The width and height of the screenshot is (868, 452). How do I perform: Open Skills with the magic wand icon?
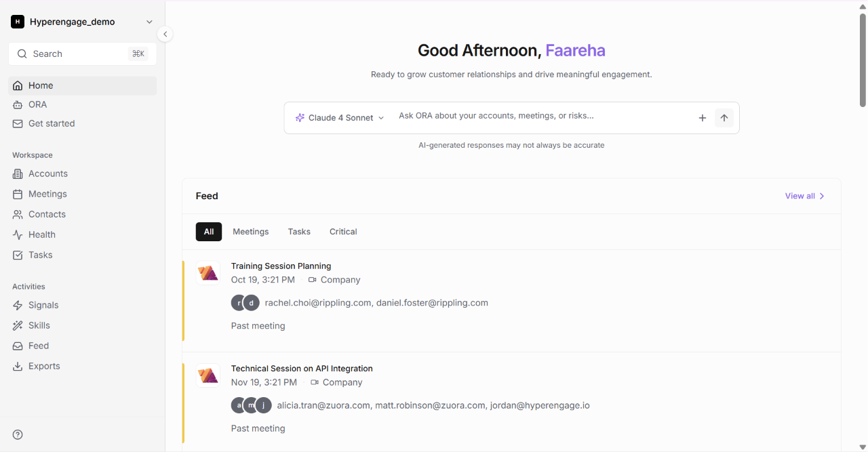[x=82, y=325]
